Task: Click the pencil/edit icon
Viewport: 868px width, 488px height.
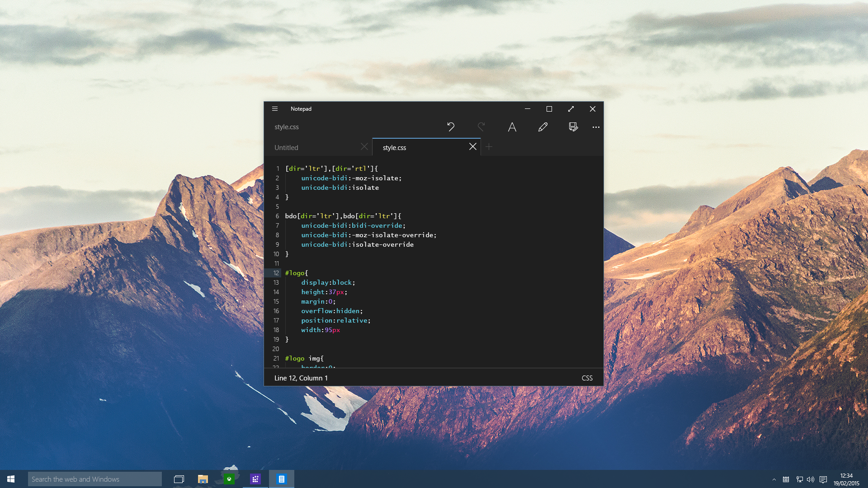Action: tap(542, 127)
